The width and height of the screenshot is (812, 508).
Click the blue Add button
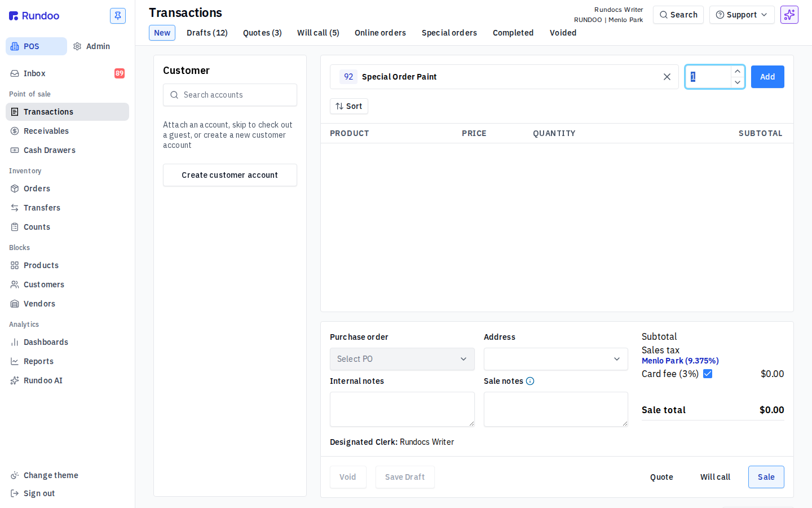click(x=767, y=77)
